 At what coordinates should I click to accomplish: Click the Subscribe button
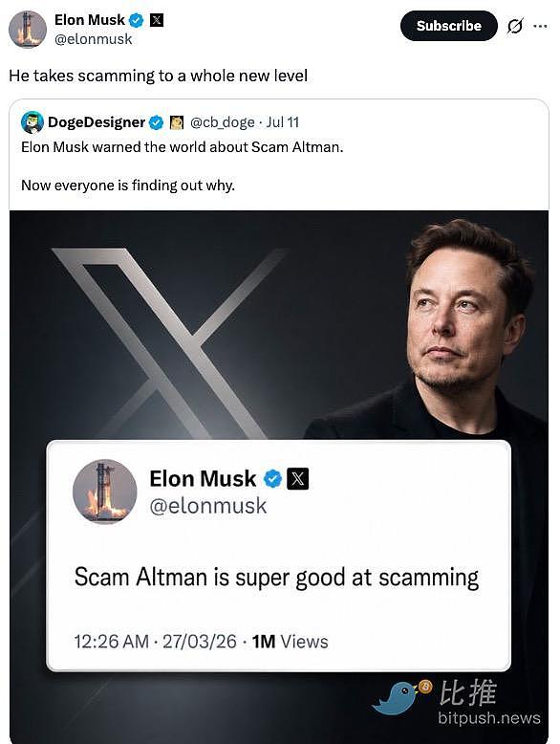(x=448, y=26)
